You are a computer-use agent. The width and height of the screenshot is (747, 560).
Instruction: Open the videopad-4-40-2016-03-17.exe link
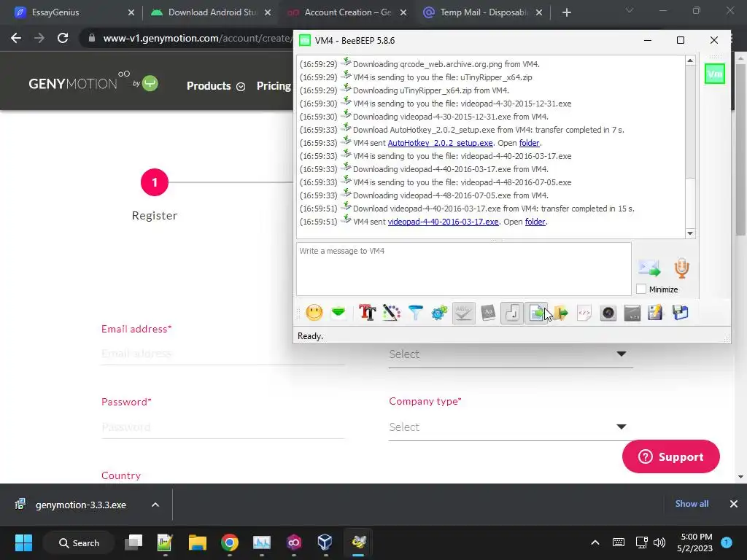pos(443,222)
